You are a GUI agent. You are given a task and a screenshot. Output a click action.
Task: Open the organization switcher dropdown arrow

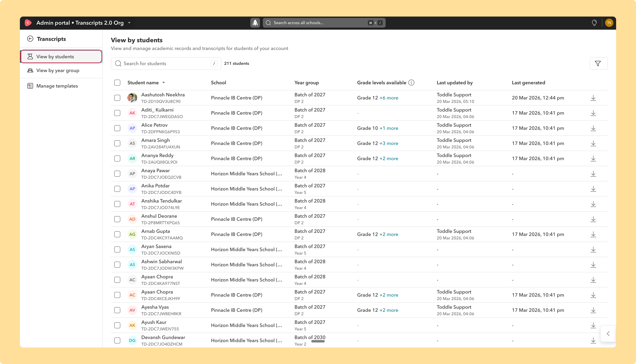point(129,23)
